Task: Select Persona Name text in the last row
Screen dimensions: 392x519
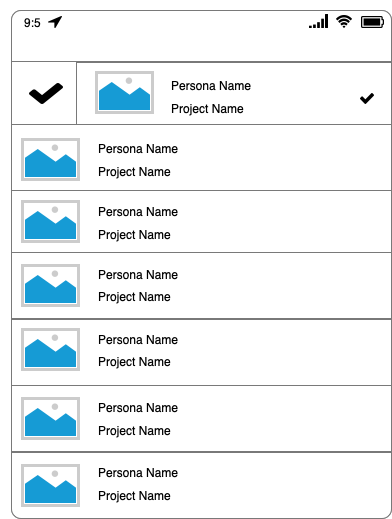Action: coord(138,473)
